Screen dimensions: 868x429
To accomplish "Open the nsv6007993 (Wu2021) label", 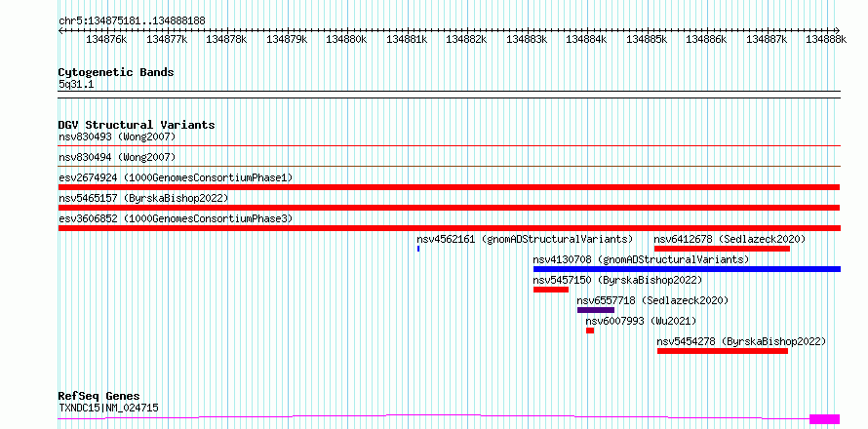I will 641,321.
